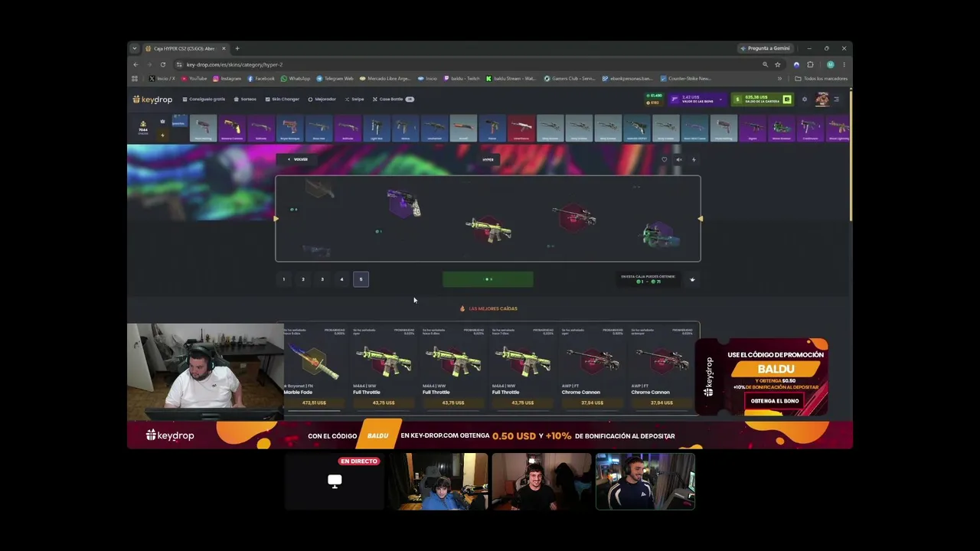Image resolution: width=980 pixels, height=551 pixels.
Task: Open the Case Battle page
Action: pos(393,99)
